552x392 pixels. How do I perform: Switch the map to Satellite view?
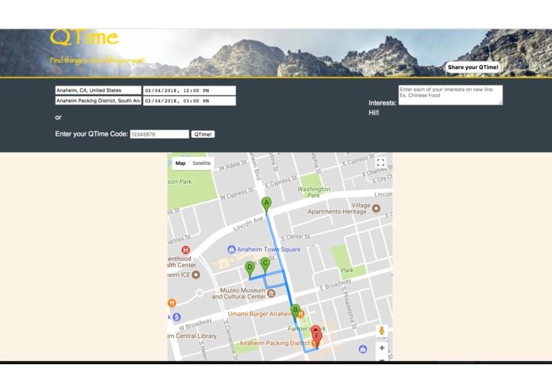pyautogui.click(x=202, y=163)
